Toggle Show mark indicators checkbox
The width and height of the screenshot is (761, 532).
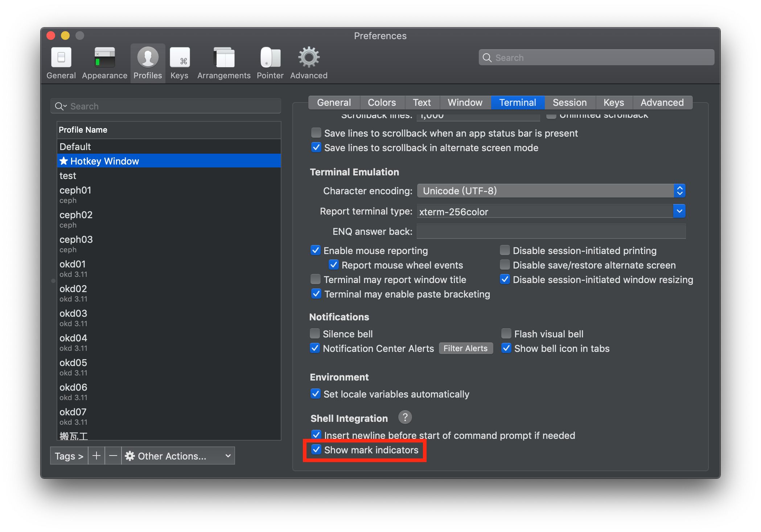click(x=316, y=450)
